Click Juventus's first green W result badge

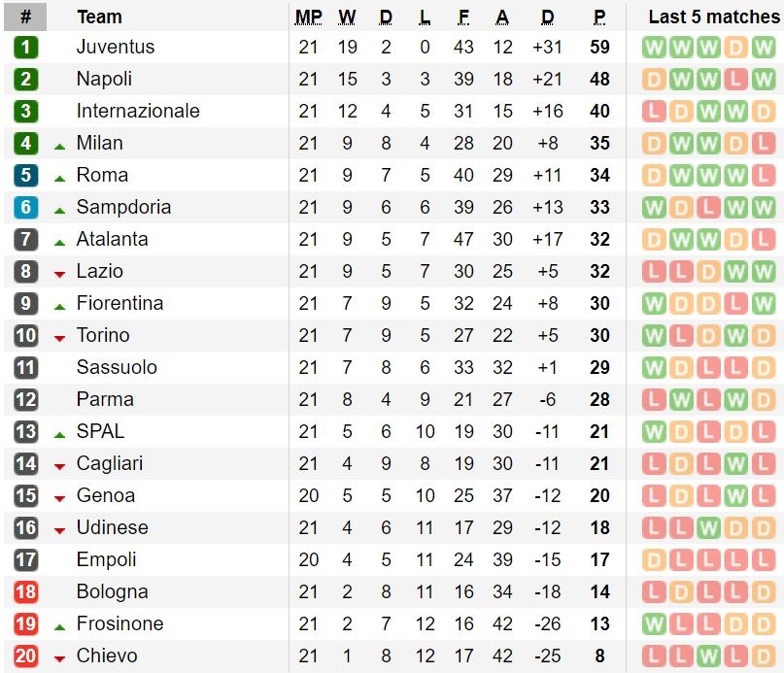tap(654, 47)
